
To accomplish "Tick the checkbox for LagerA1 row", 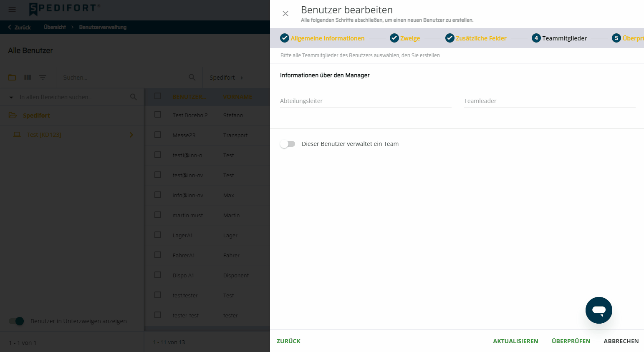I will 158,235.
